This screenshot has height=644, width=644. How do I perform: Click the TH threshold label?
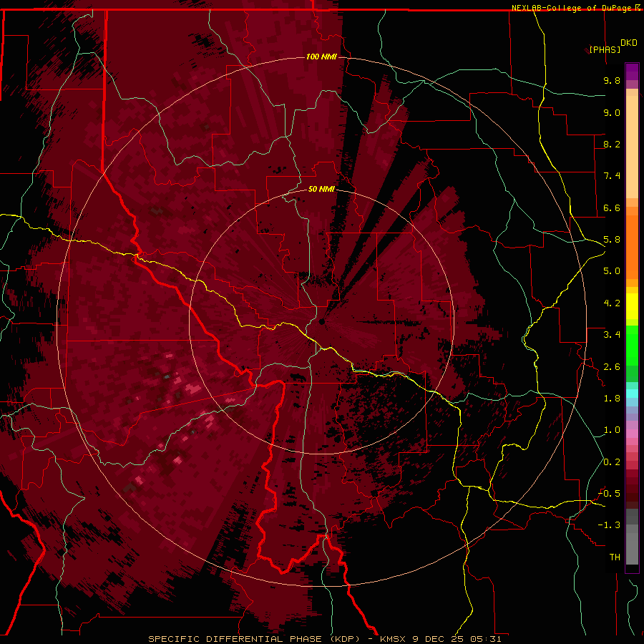tap(615, 557)
